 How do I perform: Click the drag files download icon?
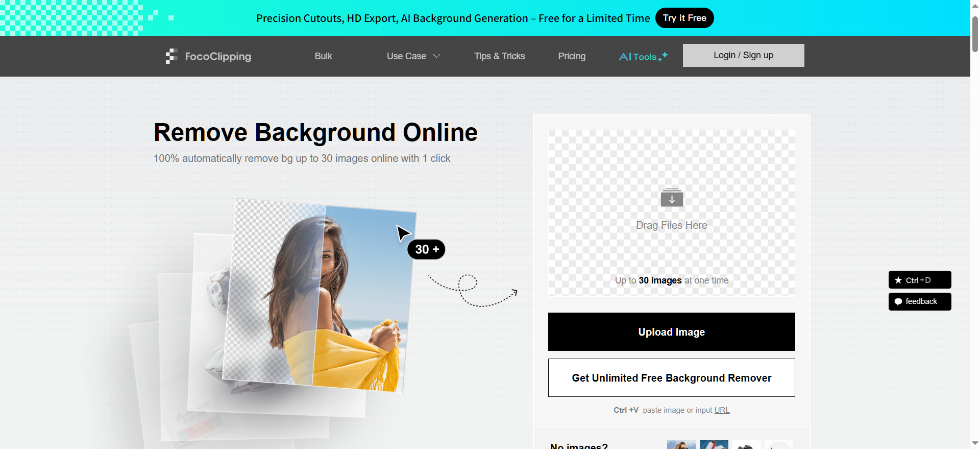pyautogui.click(x=671, y=198)
